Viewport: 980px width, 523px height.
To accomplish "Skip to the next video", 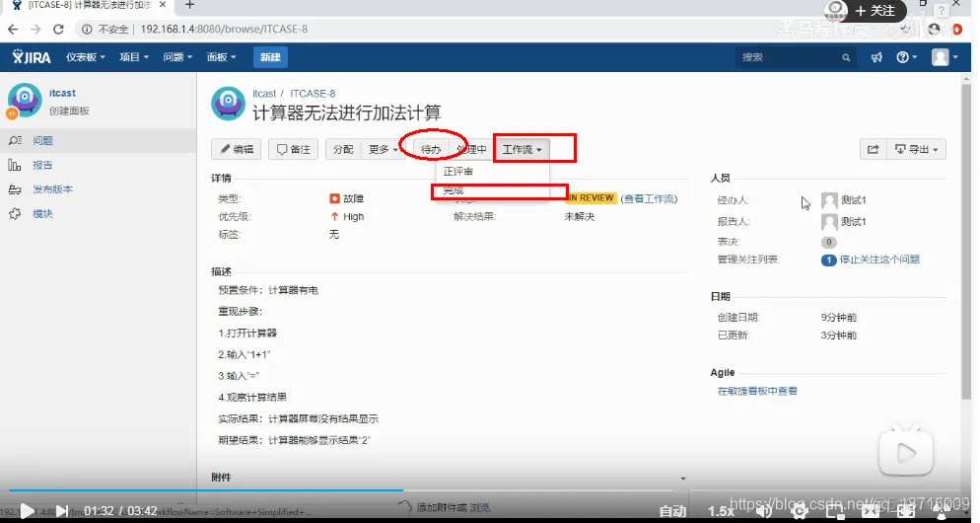I will click(62, 511).
